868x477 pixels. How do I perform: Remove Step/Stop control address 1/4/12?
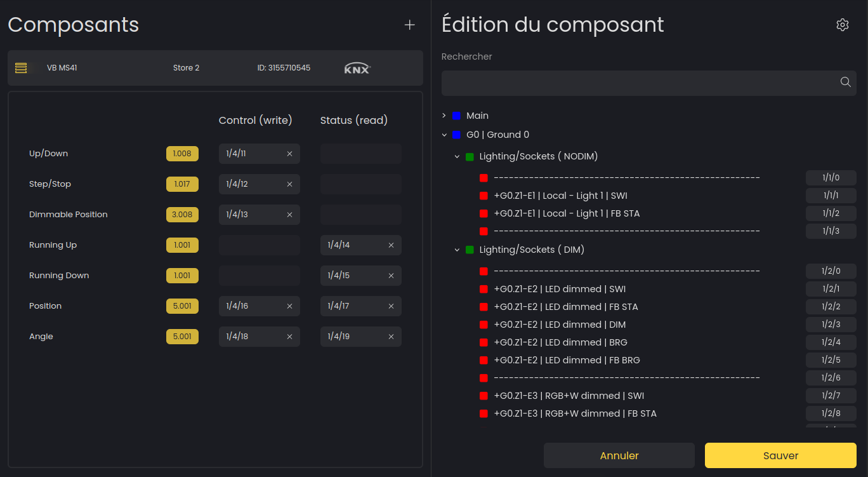(x=289, y=184)
